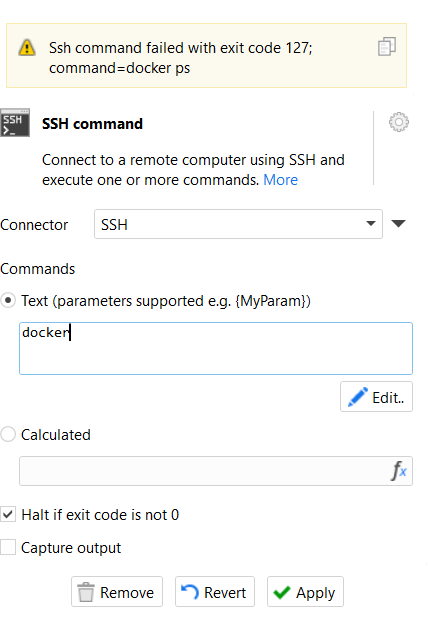Viewport: 428px width, 631px height.
Task: Copy the error message with the copy icon
Action: click(x=387, y=47)
